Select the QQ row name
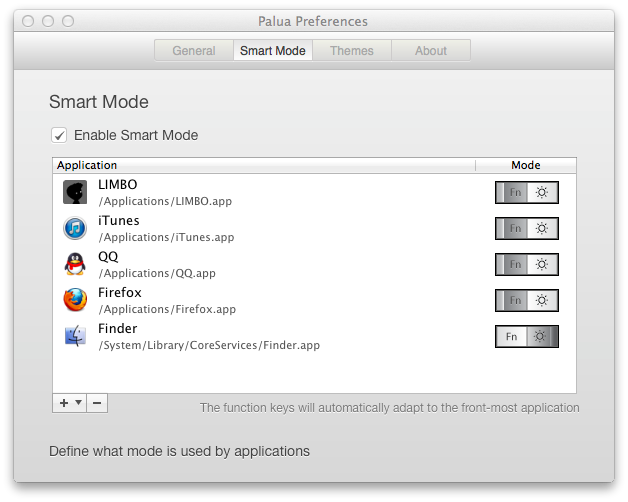Viewport: 628px width, 502px height. point(108,256)
